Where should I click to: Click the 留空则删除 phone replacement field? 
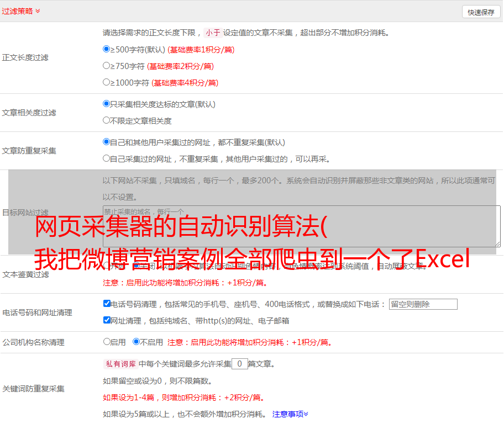pos(423,304)
